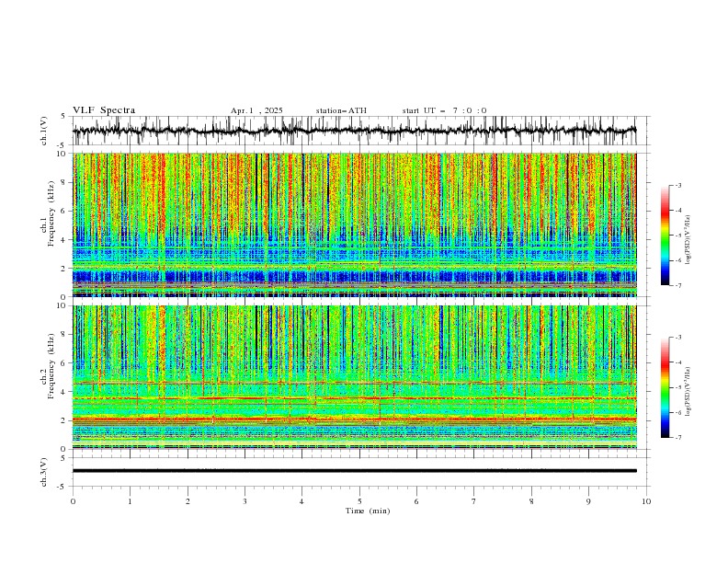This screenshot has height=563, width=728.
Task: Click the 'start UT = 7:0:0' text
Action: [445, 110]
